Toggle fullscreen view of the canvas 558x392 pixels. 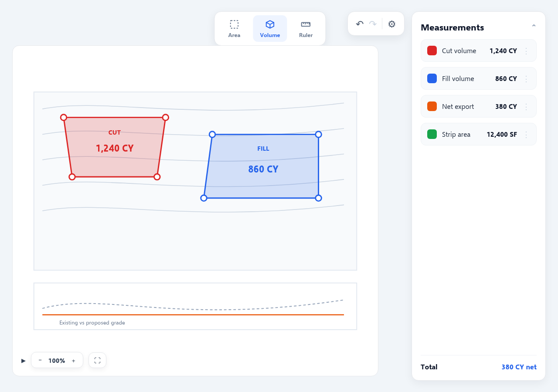pyautogui.click(x=97, y=360)
